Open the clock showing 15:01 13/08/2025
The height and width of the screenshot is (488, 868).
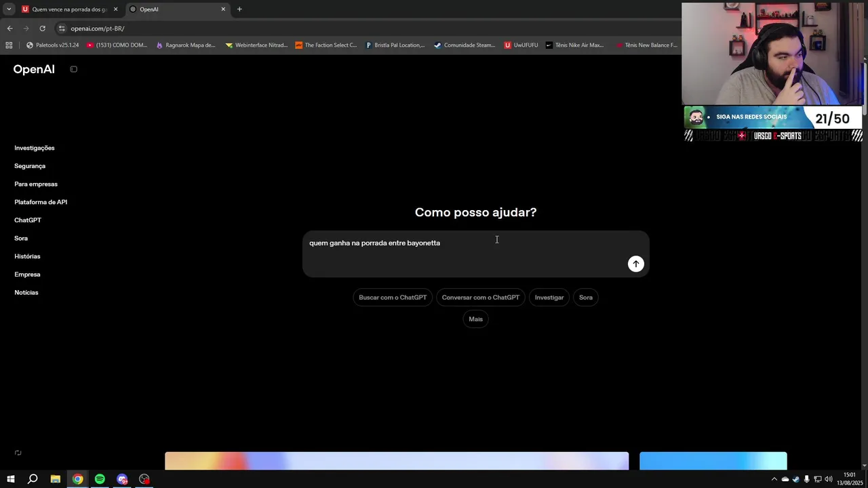pyautogui.click(x=850, y=479)
